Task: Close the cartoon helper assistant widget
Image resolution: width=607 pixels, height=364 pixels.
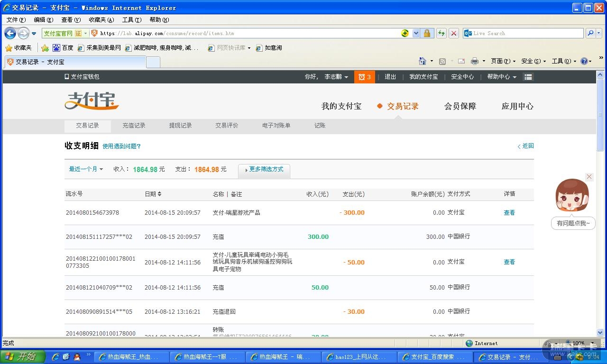Action: (x=589, y=177)
